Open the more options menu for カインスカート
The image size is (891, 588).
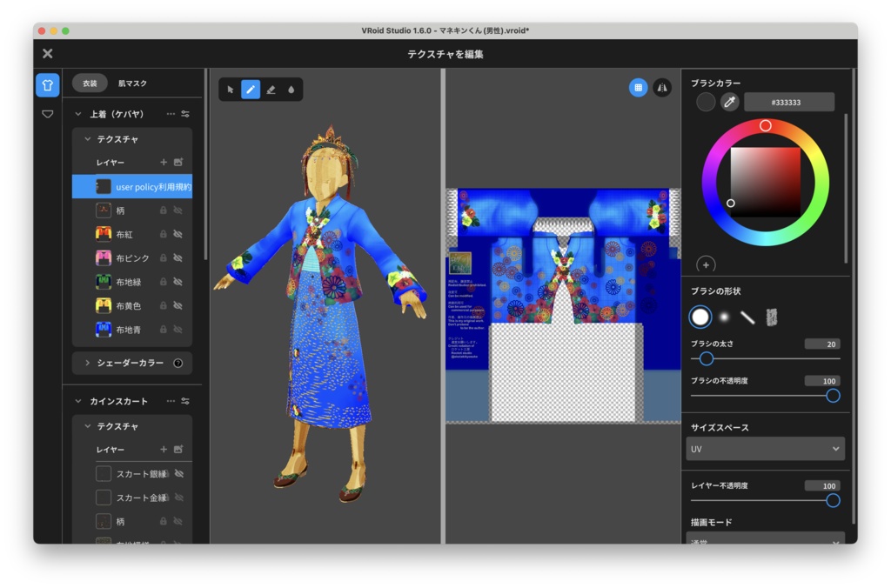(171, 400)
